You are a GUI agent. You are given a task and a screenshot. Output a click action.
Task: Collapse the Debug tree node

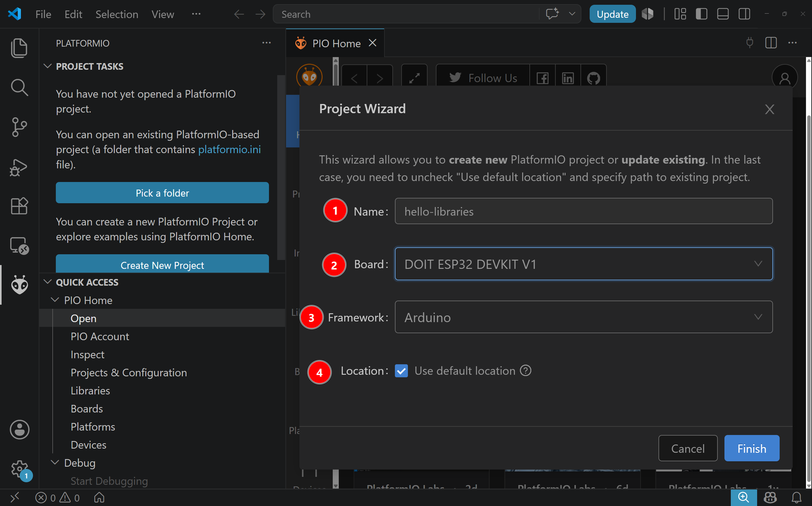[55, 463]
